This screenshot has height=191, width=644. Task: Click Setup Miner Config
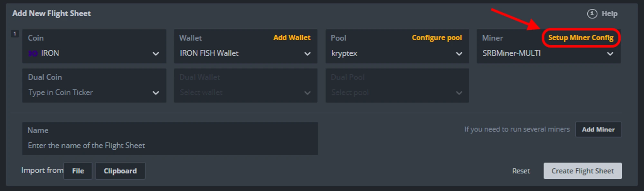[x=581, y=38]
